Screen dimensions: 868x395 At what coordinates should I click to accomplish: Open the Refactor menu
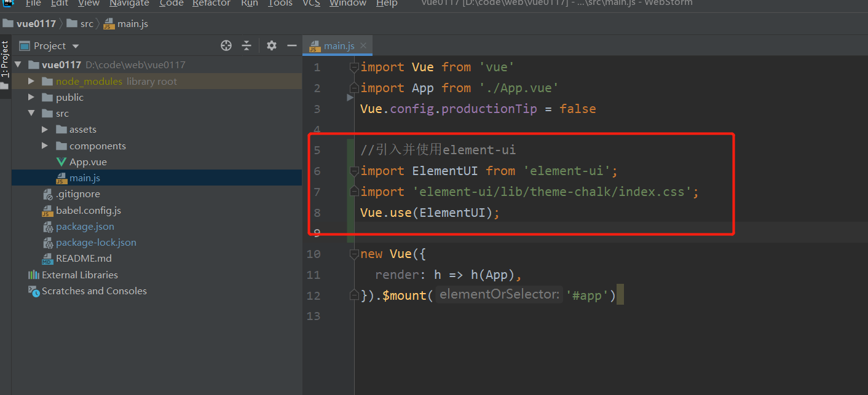pos(211,3)
